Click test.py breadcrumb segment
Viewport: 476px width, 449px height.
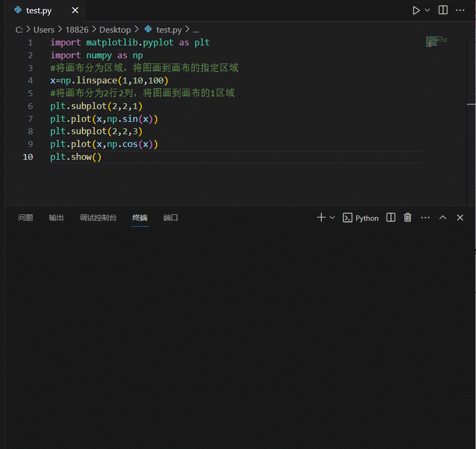tap(169, 30)
